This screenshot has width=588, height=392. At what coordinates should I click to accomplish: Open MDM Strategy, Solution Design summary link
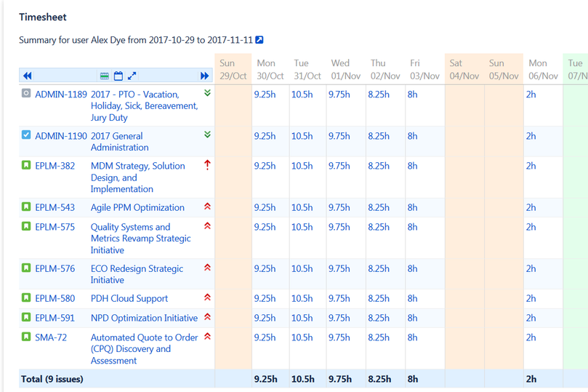137,177
